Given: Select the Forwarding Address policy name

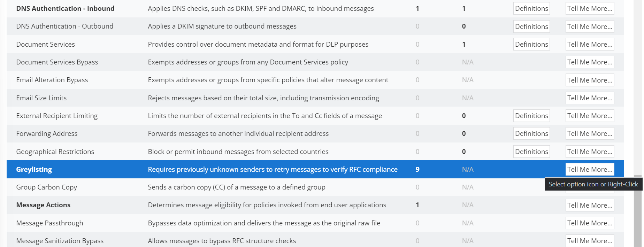Looking at the screenshot, I should tap(47, 133).
